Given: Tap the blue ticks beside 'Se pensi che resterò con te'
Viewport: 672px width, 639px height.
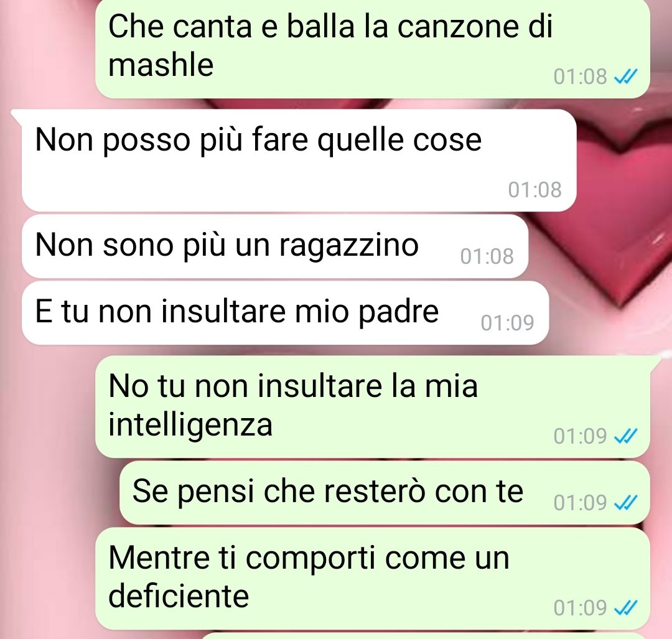Looking at the screenshot, I should click(626, 502).
